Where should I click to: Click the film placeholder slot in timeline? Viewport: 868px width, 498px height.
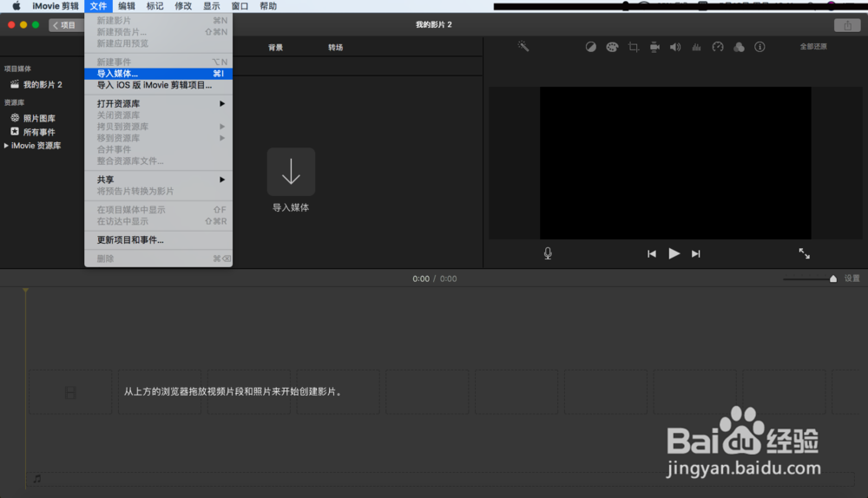click(x=70, y=392)
